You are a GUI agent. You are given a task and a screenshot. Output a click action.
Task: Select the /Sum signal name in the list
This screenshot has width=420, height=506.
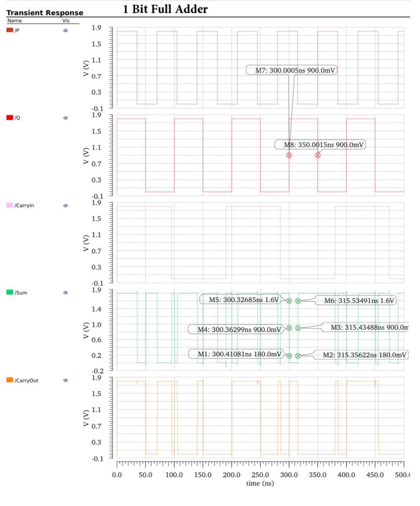21,293
